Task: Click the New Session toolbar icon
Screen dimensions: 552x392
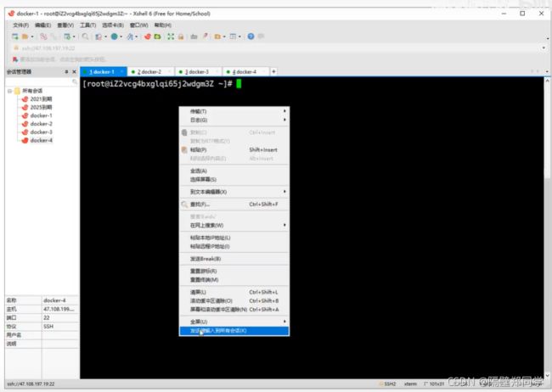Action: (15, 36)
